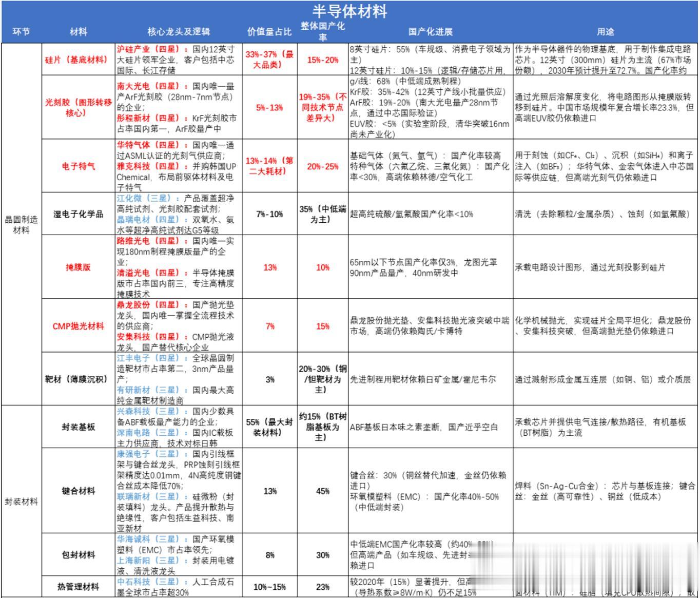Select the 15%-20% localization rate cell
The width and height of the screenshot is (700, 598).
click(x=323, y=60)
